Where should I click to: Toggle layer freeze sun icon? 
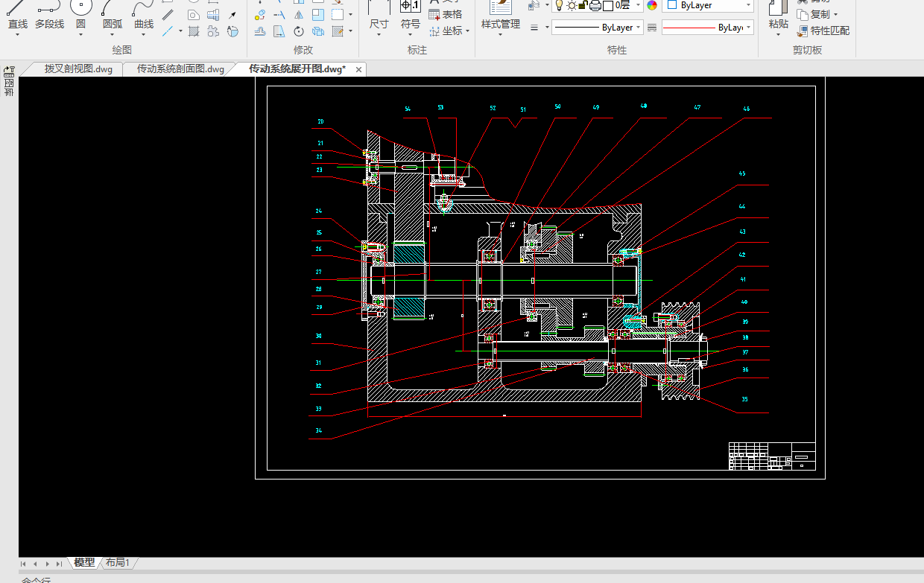pos(571,5)
